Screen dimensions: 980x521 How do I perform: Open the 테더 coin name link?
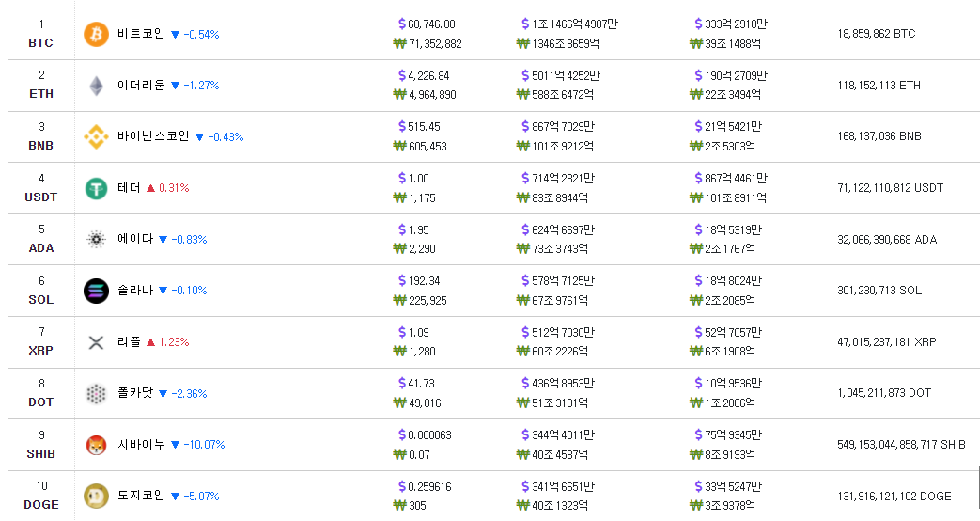point(129,188)
